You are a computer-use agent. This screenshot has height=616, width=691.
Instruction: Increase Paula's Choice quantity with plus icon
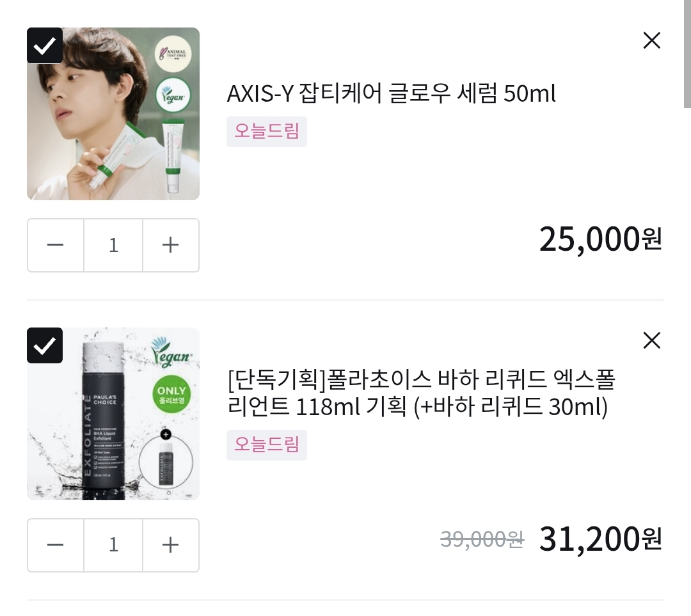[x=170, y=545]
